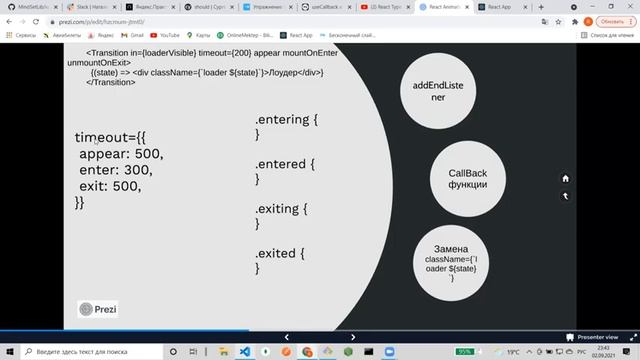The height and width of the screenshot is (360, 640).
Task: Open the Бесконечный слайдер bookmark
Action: click(x=347, y=36)
